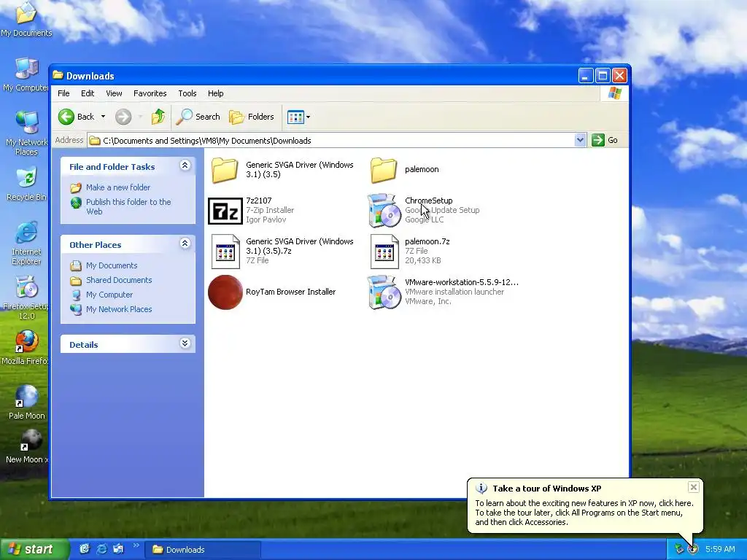The height and width of the screenshot is (560, 747).
Task: Expand the Details panel
Action: pos(185,343)
